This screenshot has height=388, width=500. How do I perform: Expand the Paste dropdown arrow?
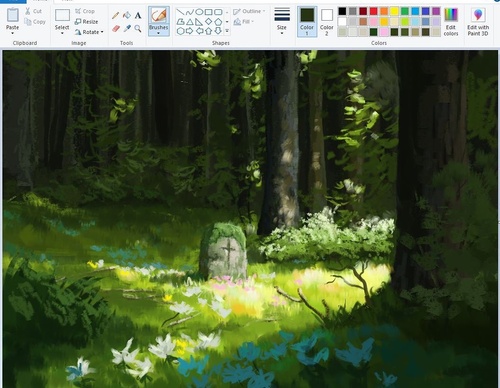[x=12, y=33]
